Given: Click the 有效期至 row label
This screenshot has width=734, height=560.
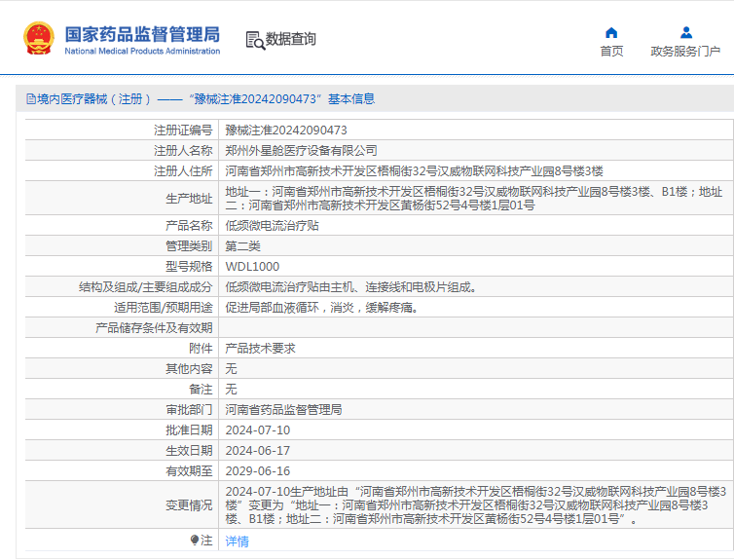Looking at the screenshot, I should (189, 471).
